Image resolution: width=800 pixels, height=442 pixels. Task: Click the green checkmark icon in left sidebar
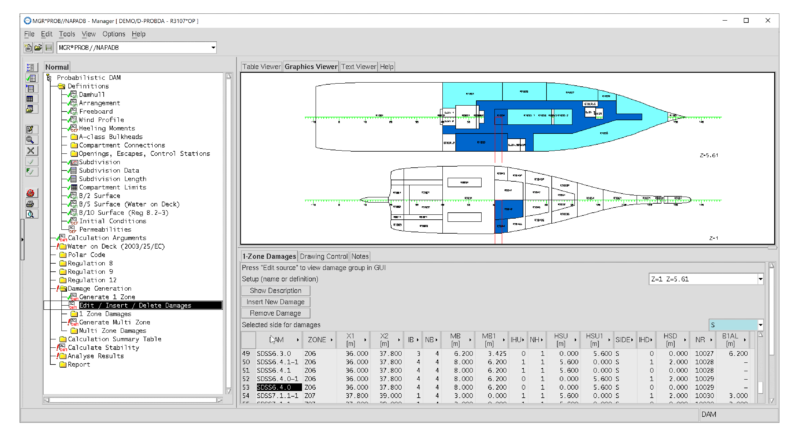[31, 161]
